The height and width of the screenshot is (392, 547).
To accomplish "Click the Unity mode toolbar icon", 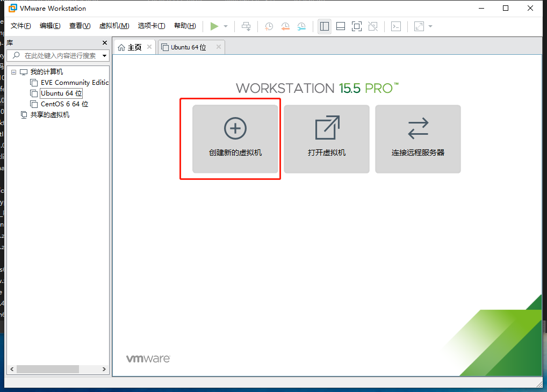I will tap(373, 26).
